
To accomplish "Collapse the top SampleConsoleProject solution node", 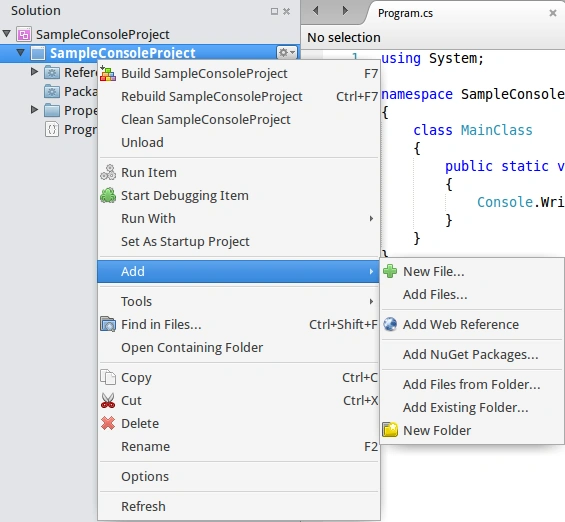I will tap(6, 34).
